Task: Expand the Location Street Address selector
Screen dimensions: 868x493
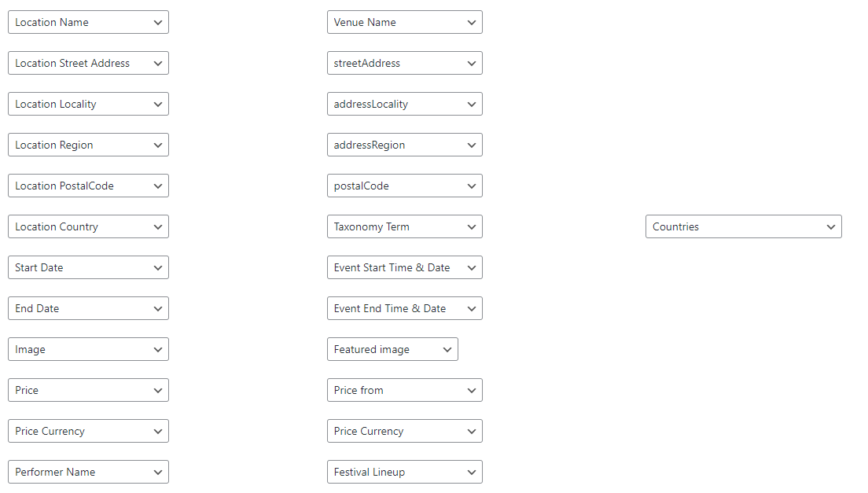Action: tap(89, 63)
